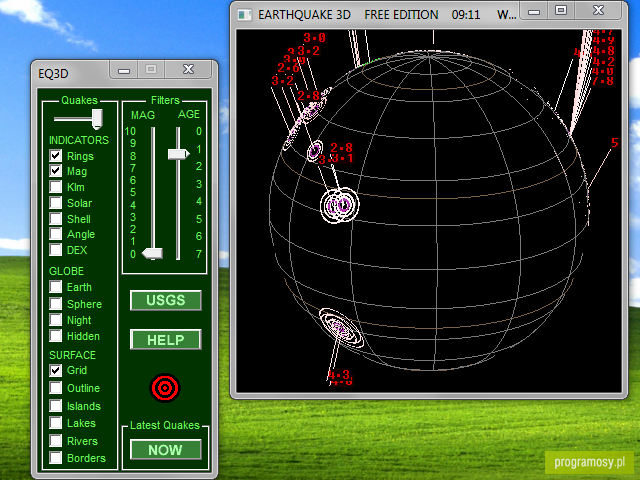The height and width of the screenshot is (480, 640).
Task: Enable the Earth globe checkbox
Action: pyautogui.click(x=56, y=287)
